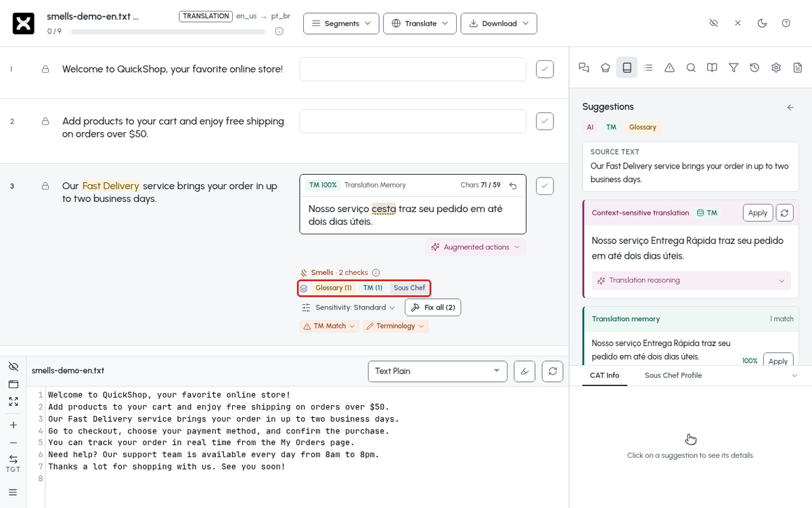The image size is (812, 508).
Task: Filter suggestions by TM tag
Action: (611, 127)
